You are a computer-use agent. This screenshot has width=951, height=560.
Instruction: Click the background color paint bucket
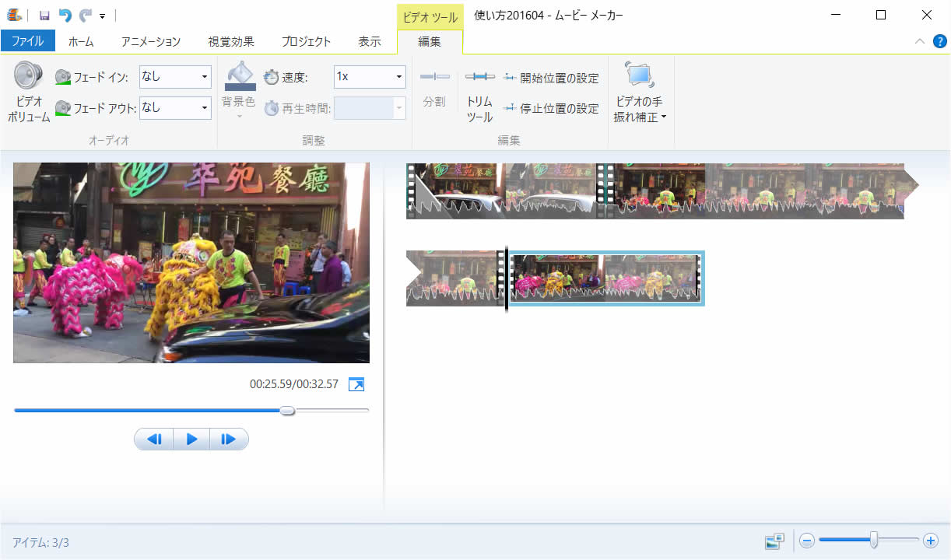click(240, 76)
